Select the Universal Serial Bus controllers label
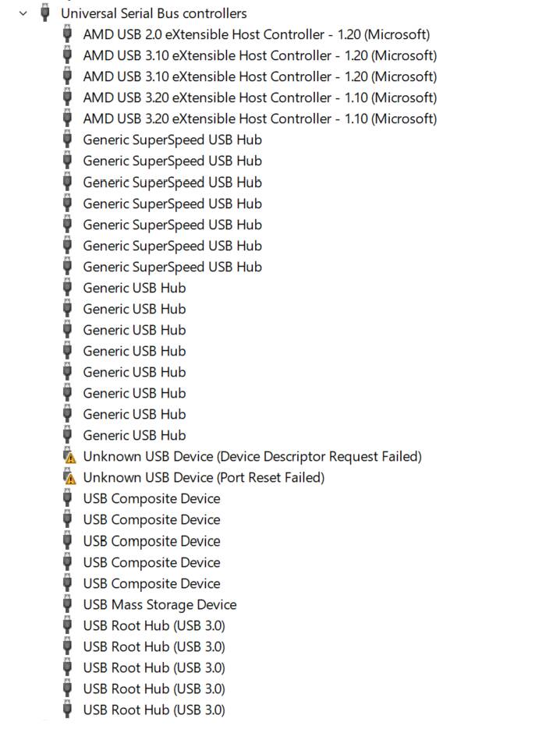 [x=154, y=13]
